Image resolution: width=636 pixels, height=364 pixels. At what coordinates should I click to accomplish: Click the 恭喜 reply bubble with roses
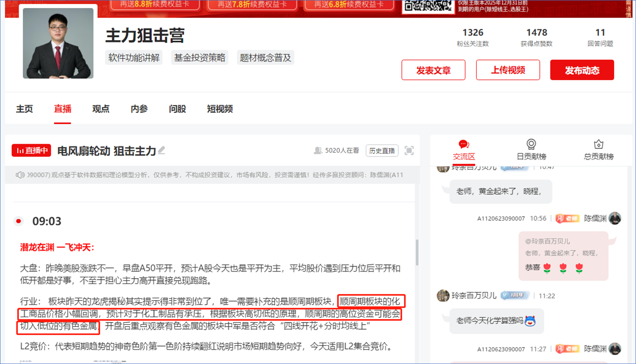[x=563, y=256]
